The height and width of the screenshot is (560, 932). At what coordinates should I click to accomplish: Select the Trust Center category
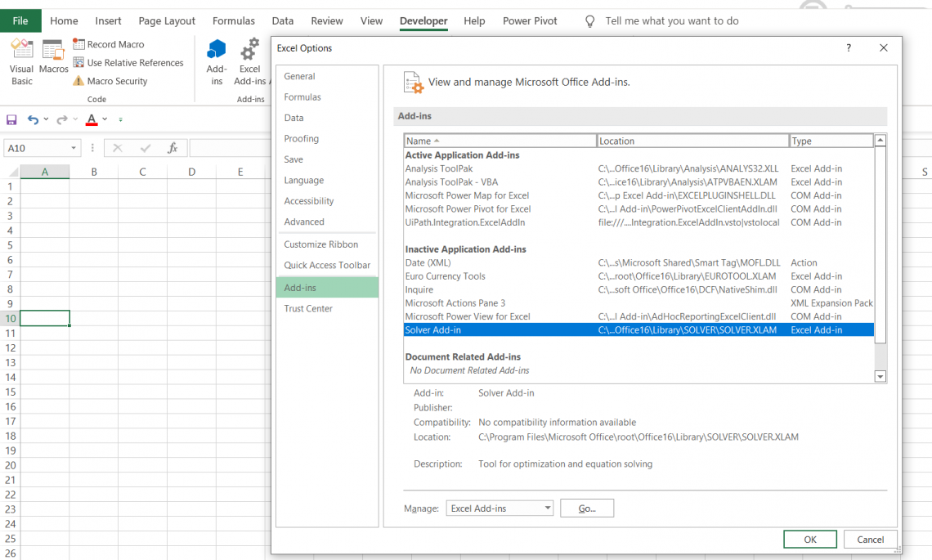(307, 308)
